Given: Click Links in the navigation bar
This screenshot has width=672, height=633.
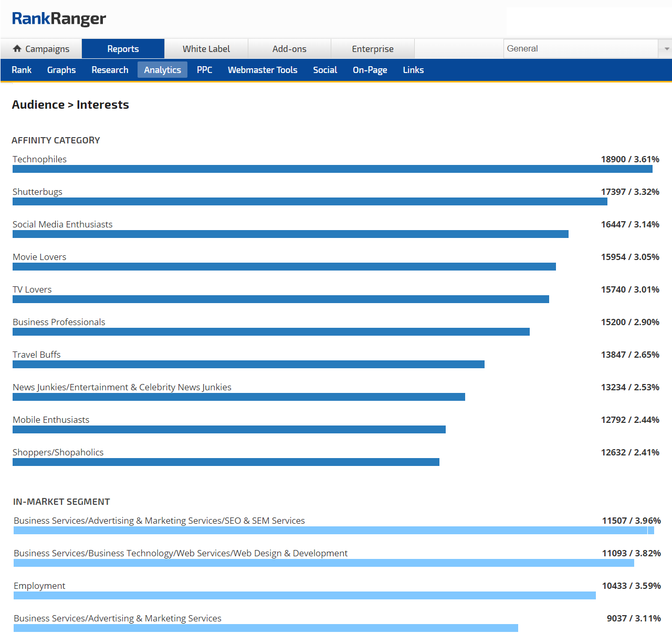Looking at the screenshot, I should point(413,70).
